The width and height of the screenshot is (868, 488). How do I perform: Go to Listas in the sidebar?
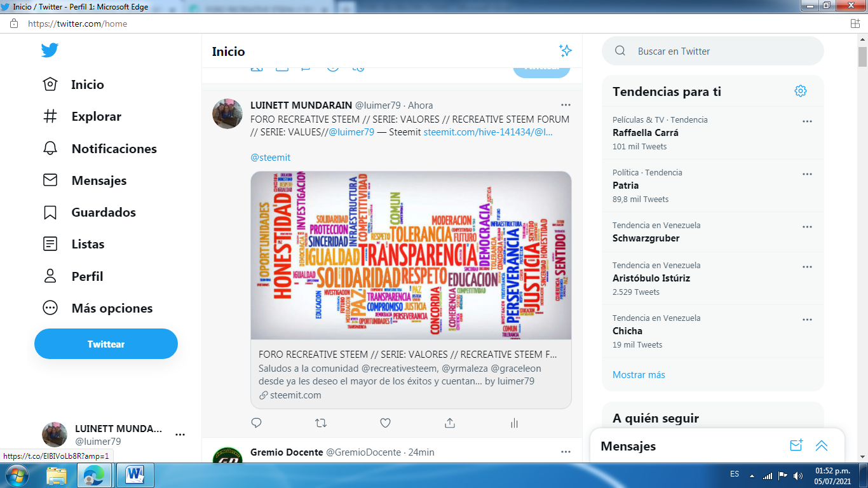(x=88, y=244)
